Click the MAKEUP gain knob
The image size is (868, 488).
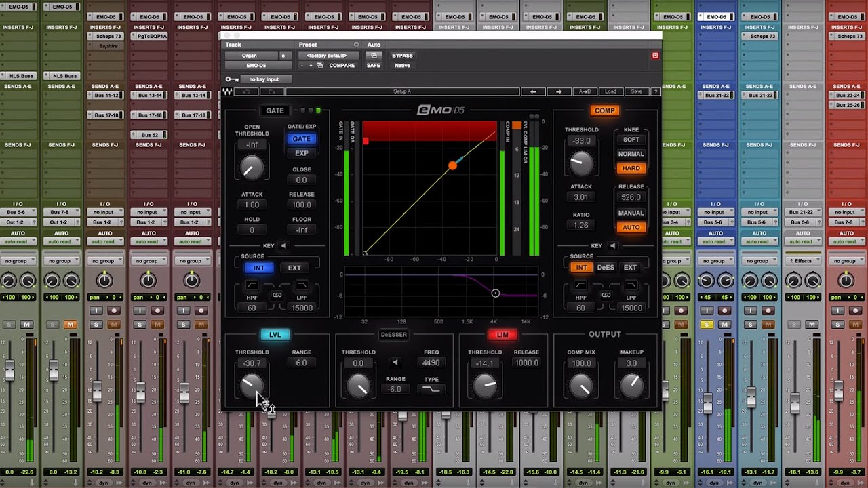pos(631,386)
